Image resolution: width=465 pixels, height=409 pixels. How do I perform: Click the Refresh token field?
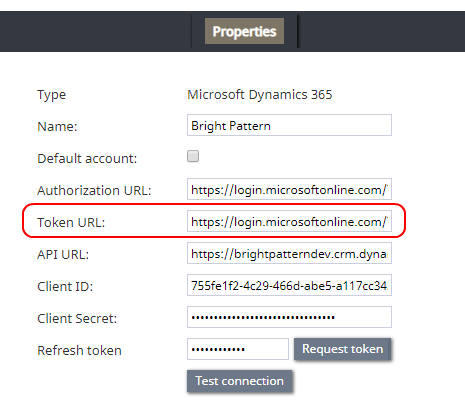click(238, 349)
